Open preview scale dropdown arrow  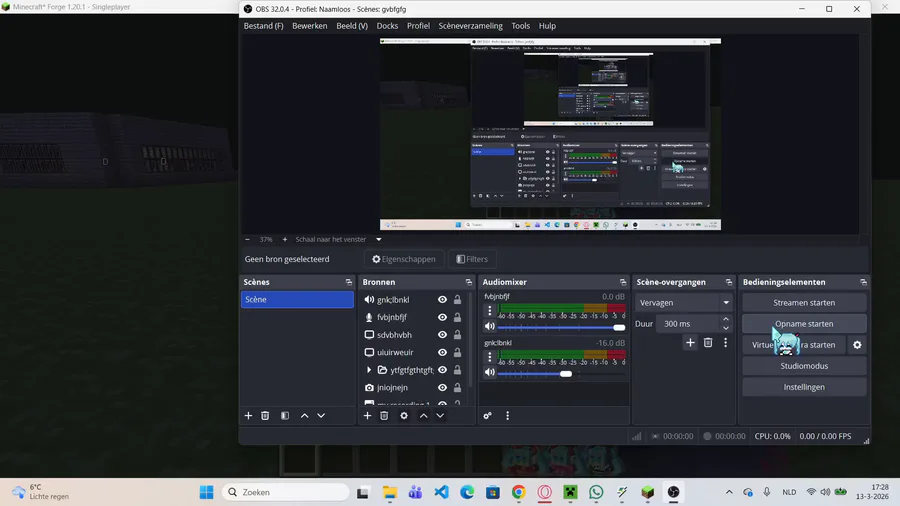point(379,239)
